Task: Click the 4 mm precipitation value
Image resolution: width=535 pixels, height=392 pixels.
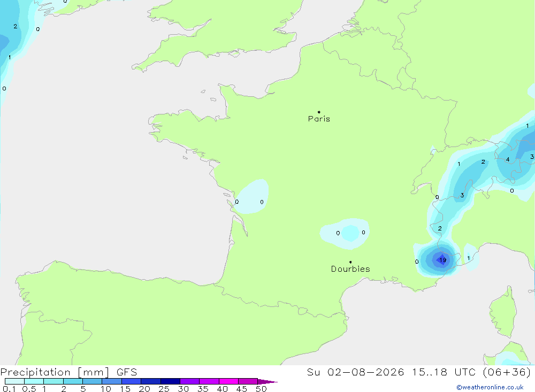Action: 508,159
